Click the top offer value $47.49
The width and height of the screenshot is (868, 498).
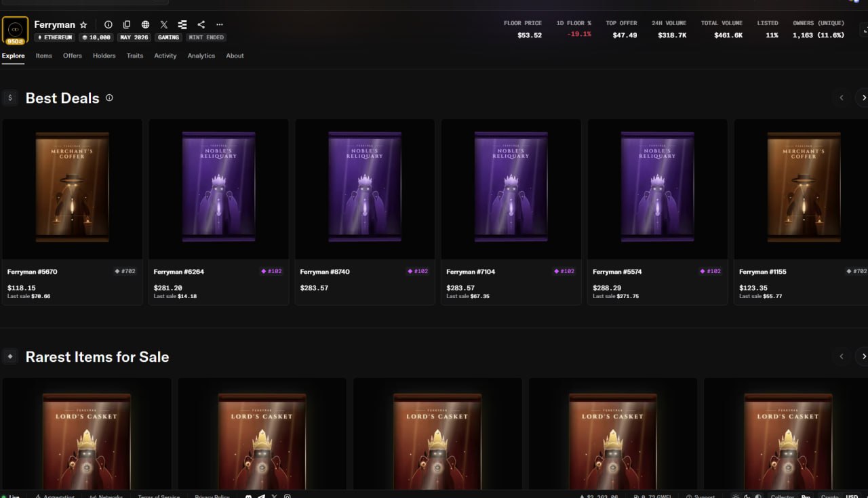625,35
